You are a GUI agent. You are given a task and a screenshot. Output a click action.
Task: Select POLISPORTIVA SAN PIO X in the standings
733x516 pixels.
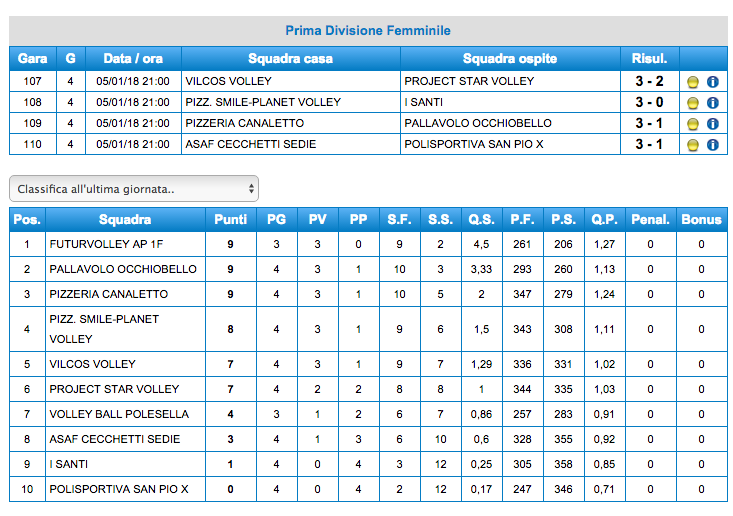(119, 489)
